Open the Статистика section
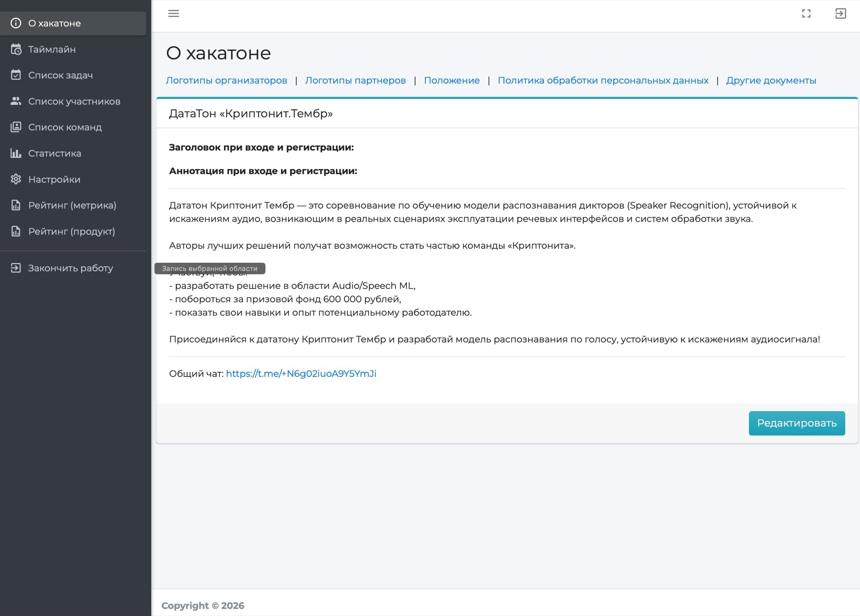This screenshot has width=860, height=616. click(x=73, y=153)
